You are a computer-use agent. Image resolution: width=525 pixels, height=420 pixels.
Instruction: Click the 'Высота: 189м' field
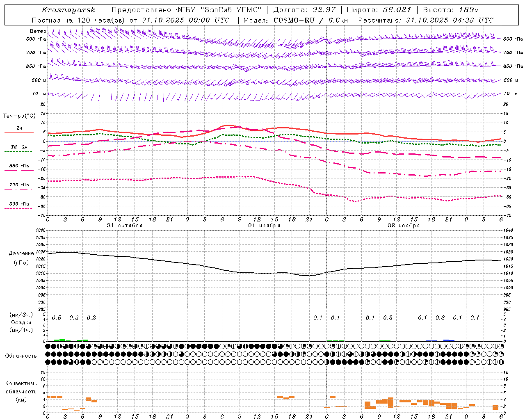(451, 10)
